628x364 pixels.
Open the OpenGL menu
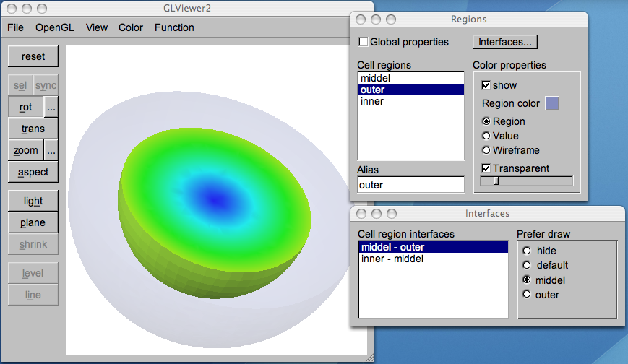tap(54, 27)
